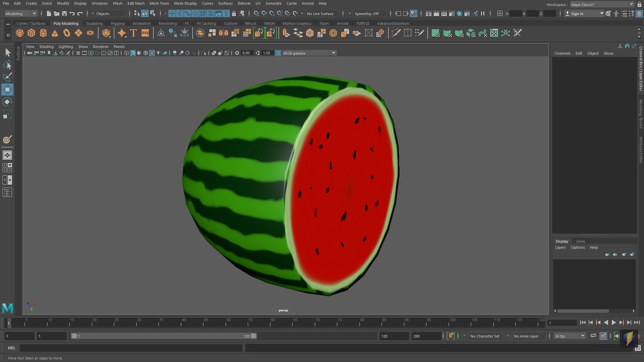Viewport: 644px width, 362px height.
Task: Click the SVG import shelf icon
Action: pos(145,33)
